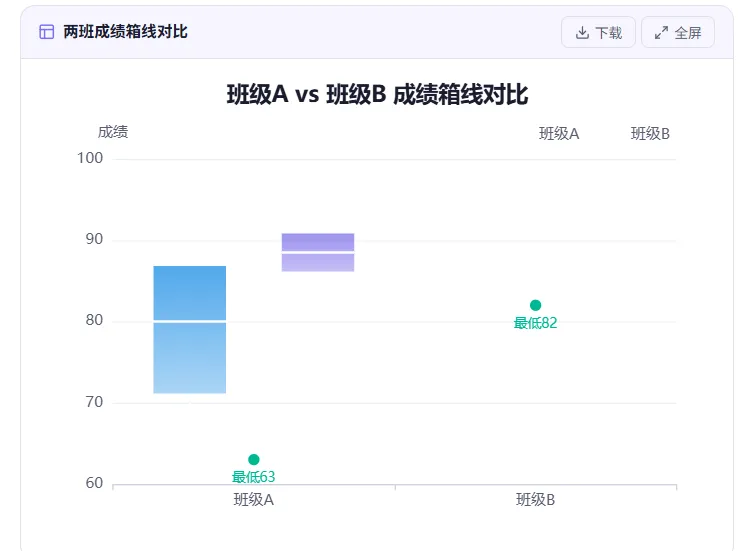Click the chart title 班级A vs 班级B 成绩箱线对比

377,95
